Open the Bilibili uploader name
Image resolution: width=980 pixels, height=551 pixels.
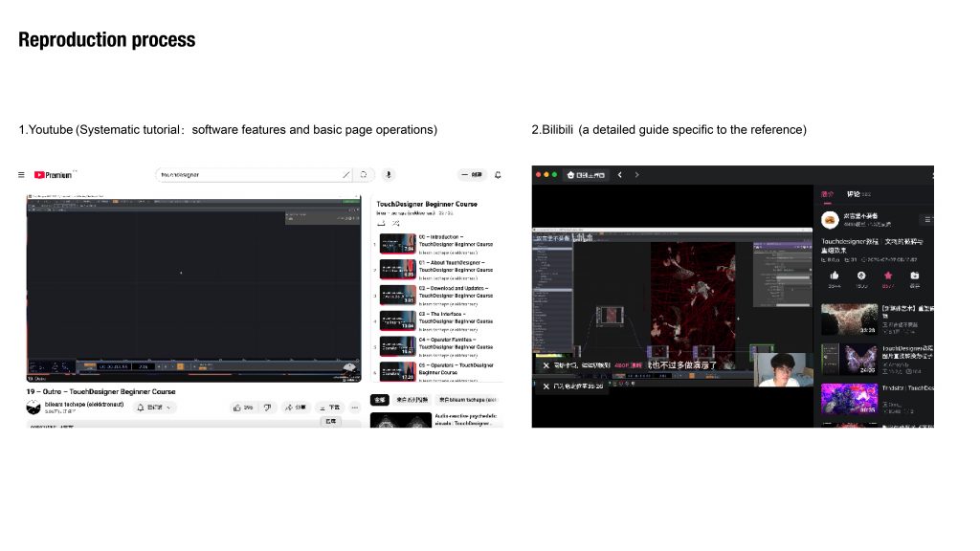point(860,215)
